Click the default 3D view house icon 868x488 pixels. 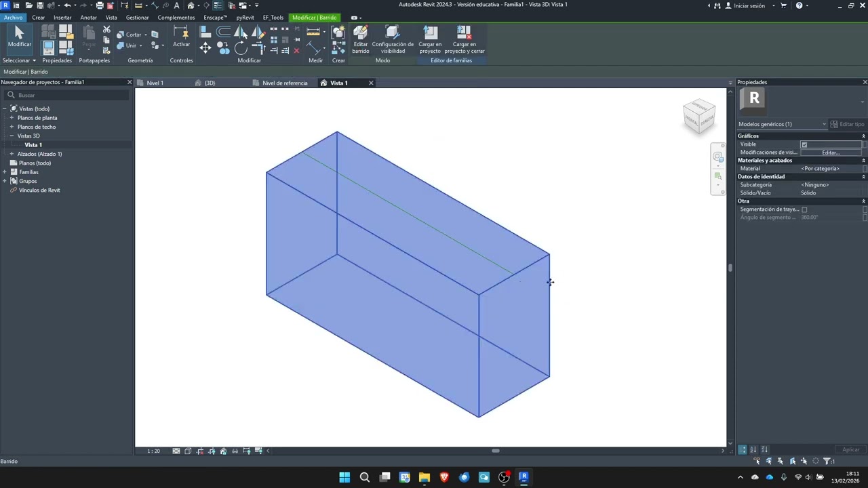191,5
